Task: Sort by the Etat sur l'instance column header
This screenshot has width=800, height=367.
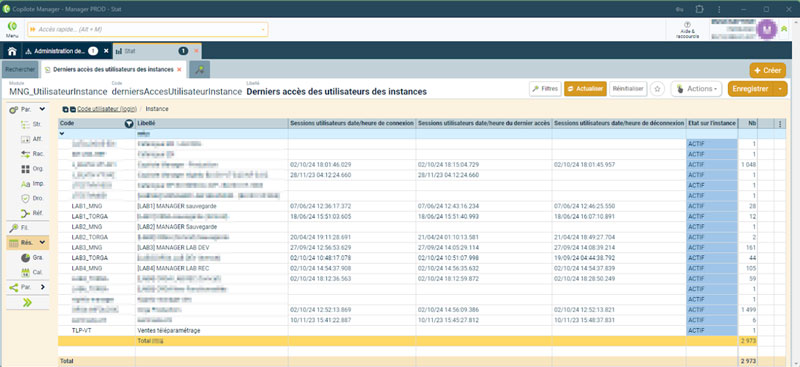Action: (x=712, y=124)
